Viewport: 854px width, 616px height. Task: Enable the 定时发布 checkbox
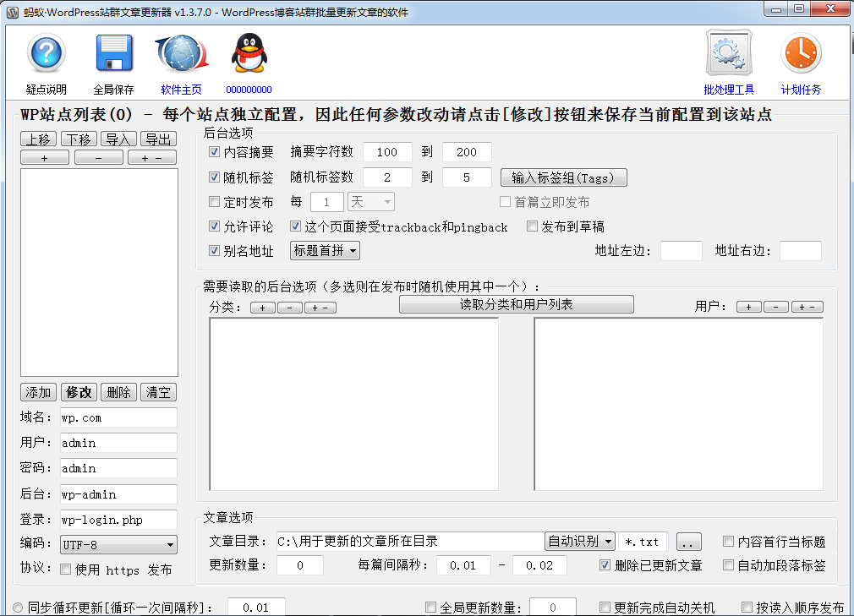(x=214, y=202)
